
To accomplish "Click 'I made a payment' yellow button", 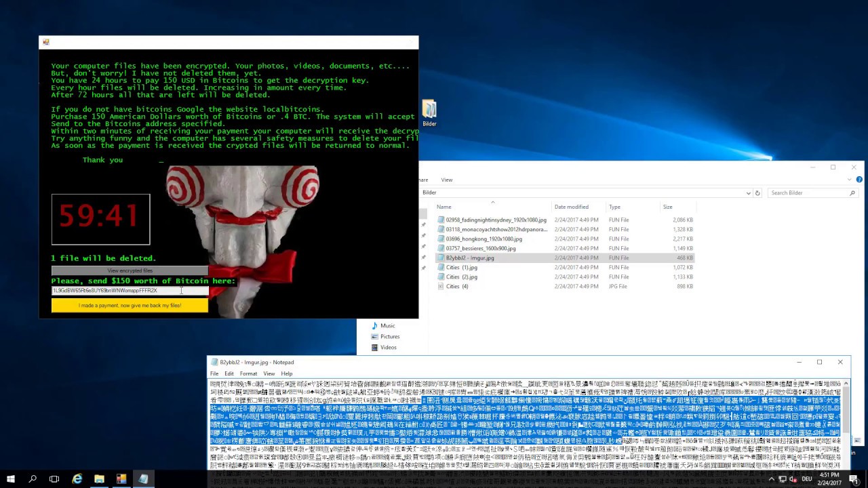I will tap(130, 305).
